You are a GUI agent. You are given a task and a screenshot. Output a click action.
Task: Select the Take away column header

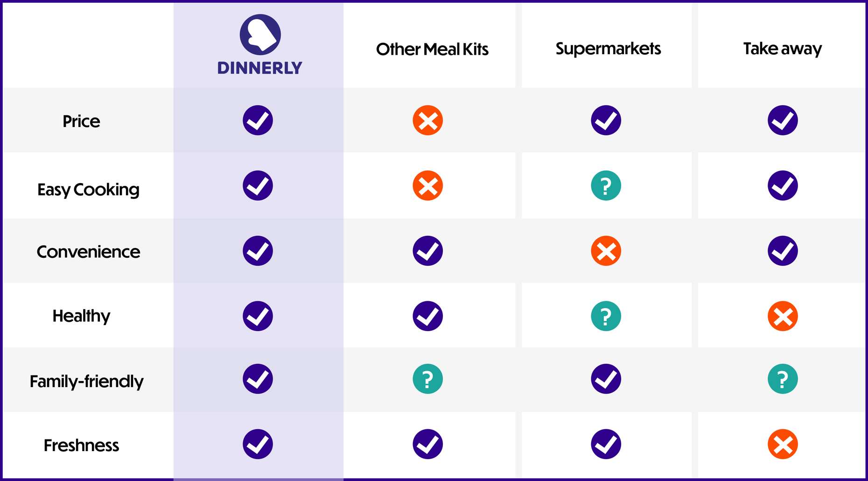(x=783, y=49)
